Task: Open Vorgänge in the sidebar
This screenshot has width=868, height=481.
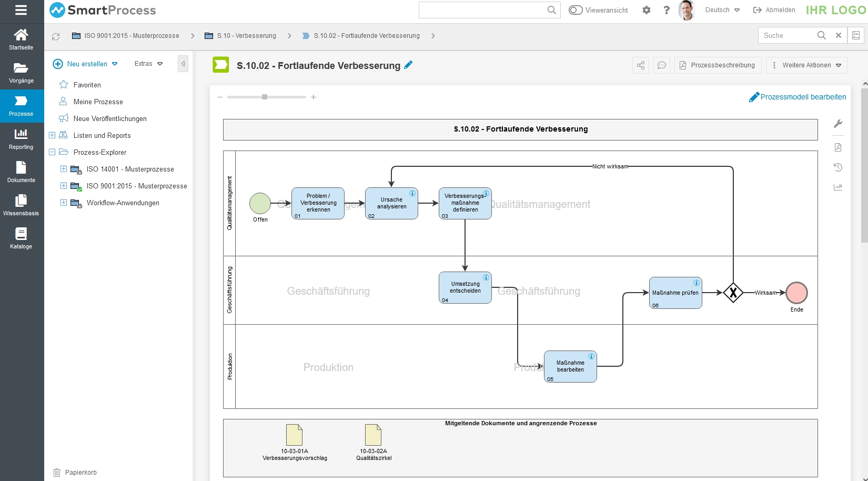Action: point(21,73)
